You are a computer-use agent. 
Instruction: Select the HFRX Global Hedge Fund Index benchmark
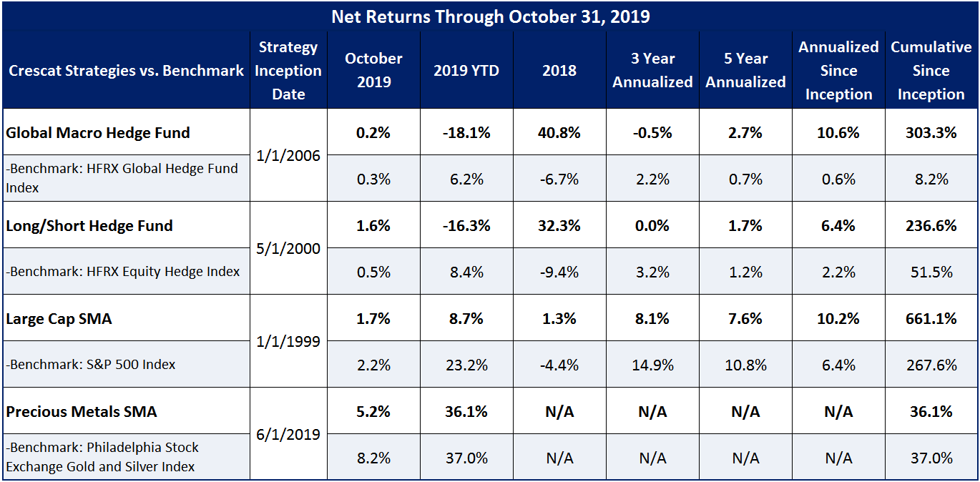point(122,178)
